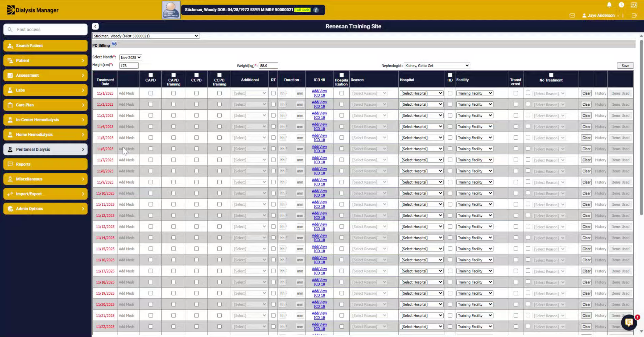Click the Reports sidebar icon

(x=10, y=164)
